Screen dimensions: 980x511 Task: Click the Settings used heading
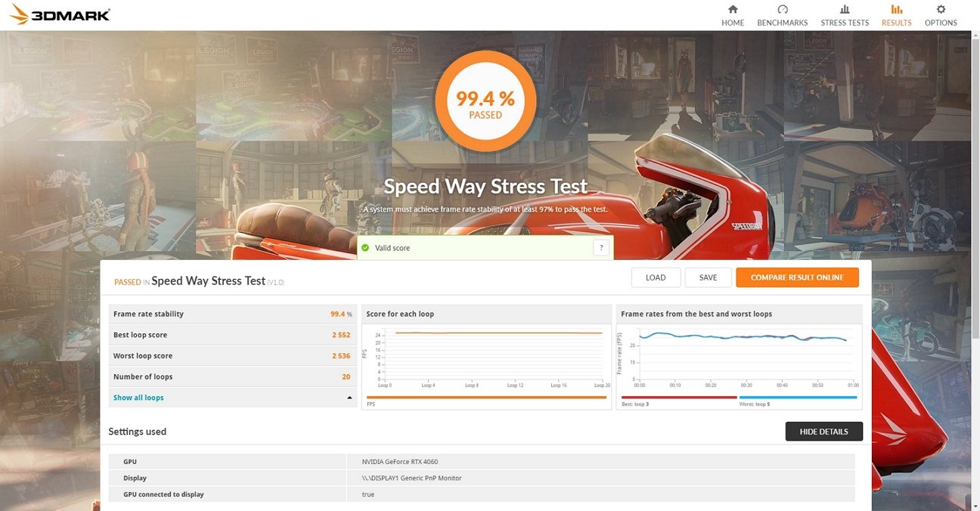(138, 432)
